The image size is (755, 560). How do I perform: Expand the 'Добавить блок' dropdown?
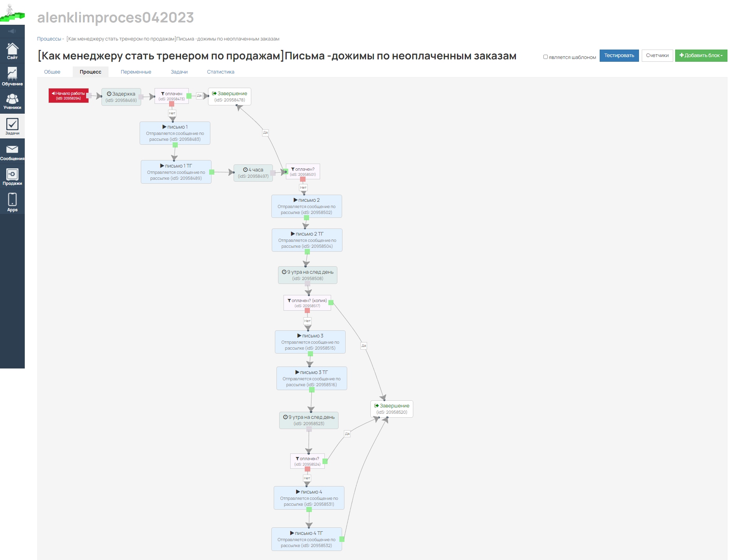point(701,55)
